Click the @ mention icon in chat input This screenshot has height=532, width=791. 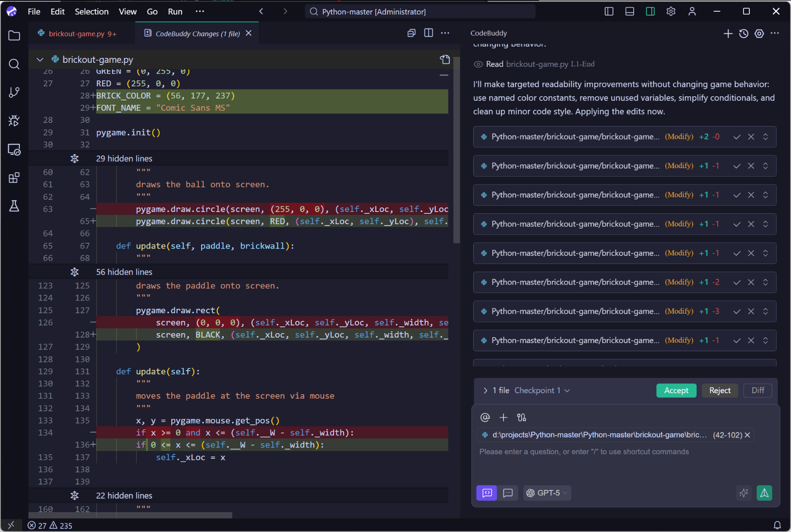click(x=485, y=417)
